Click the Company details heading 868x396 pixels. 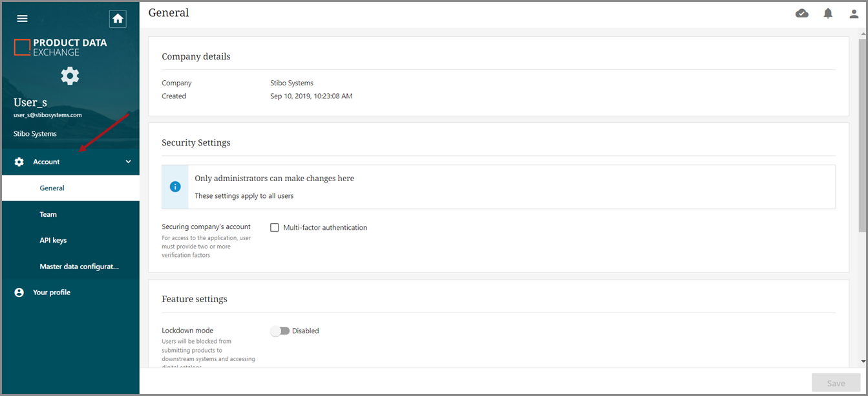(x=196, y=56)
